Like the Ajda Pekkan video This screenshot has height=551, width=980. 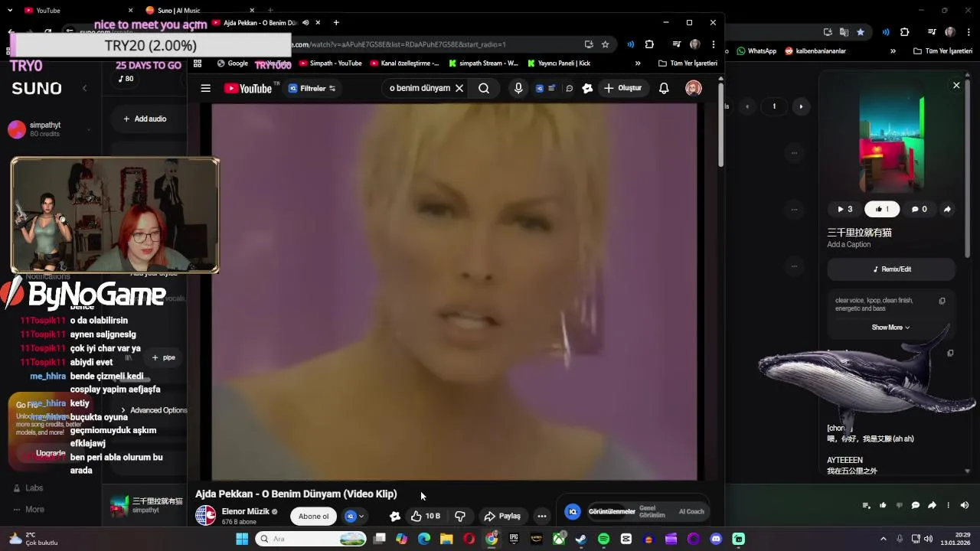425,516
